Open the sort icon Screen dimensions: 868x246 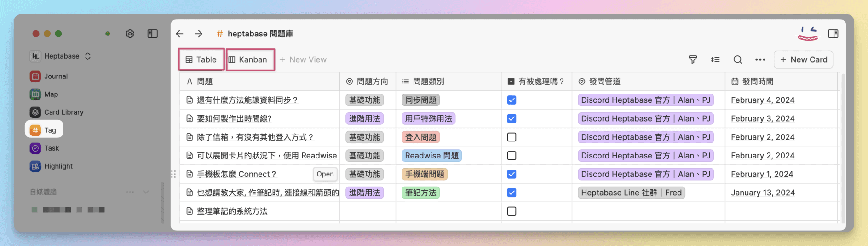715,59
